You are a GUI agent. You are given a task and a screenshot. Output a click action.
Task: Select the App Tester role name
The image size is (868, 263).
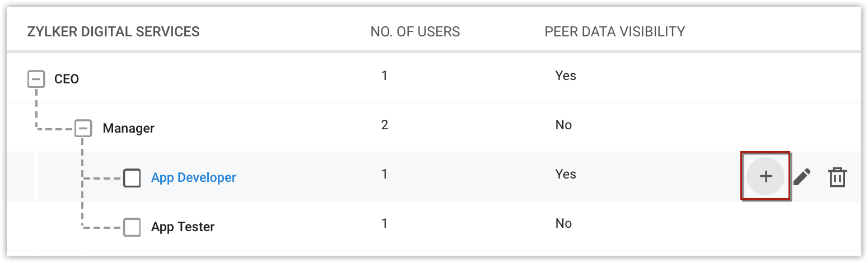tap(183, 227)
